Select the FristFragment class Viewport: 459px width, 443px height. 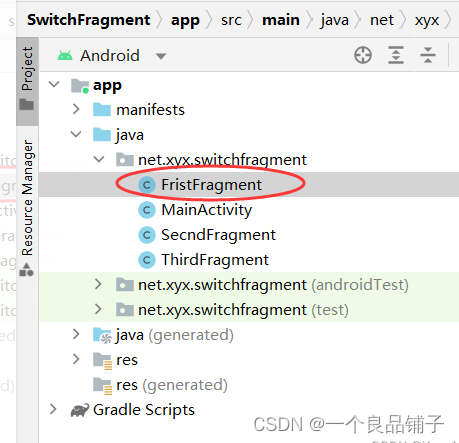211,185
